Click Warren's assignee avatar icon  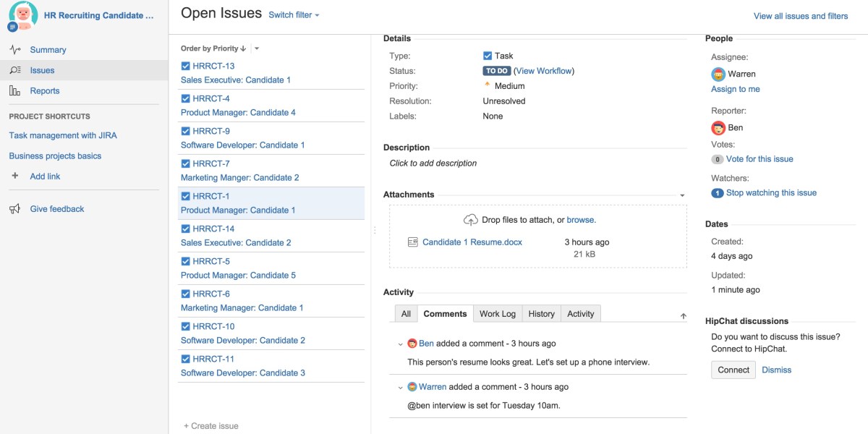pos(718,74)
